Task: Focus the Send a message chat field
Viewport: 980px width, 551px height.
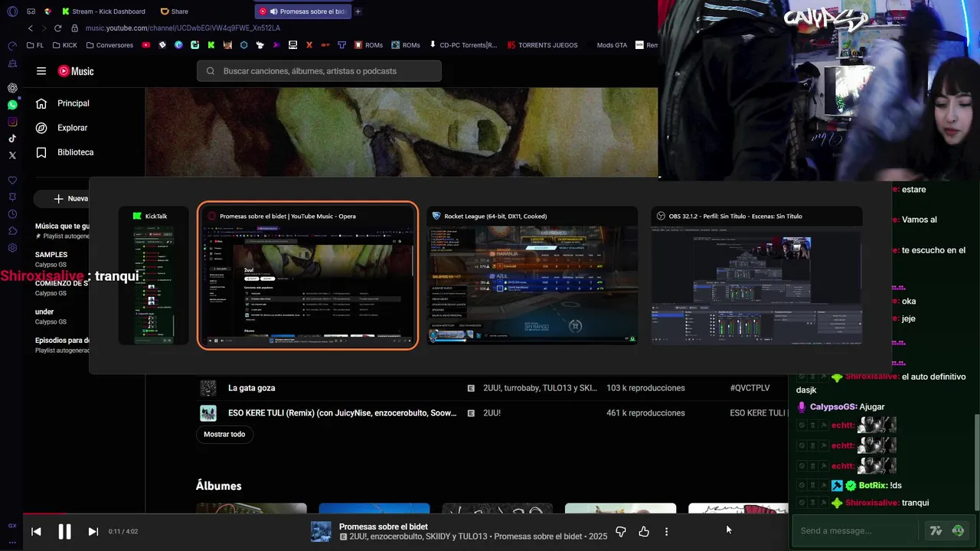Action: click(856, 530)
